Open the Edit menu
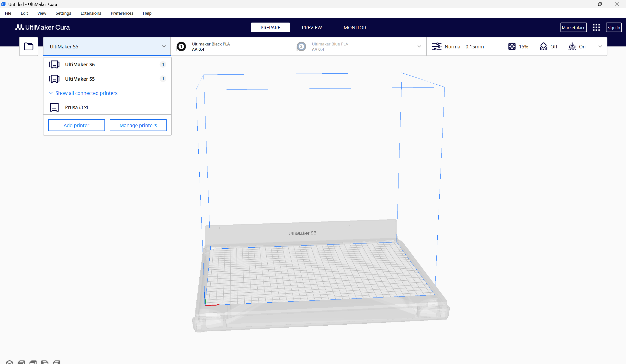 [24, 13]
